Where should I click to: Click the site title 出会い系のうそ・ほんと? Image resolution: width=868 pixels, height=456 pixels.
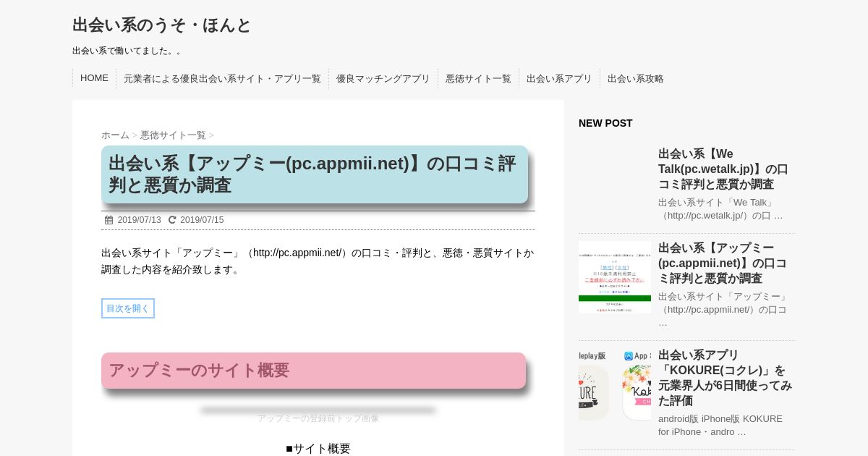click(162, 25)
